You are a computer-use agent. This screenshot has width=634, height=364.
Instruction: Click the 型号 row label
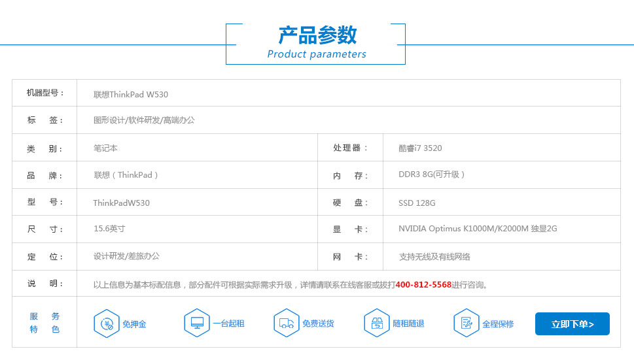click(45, 202)
